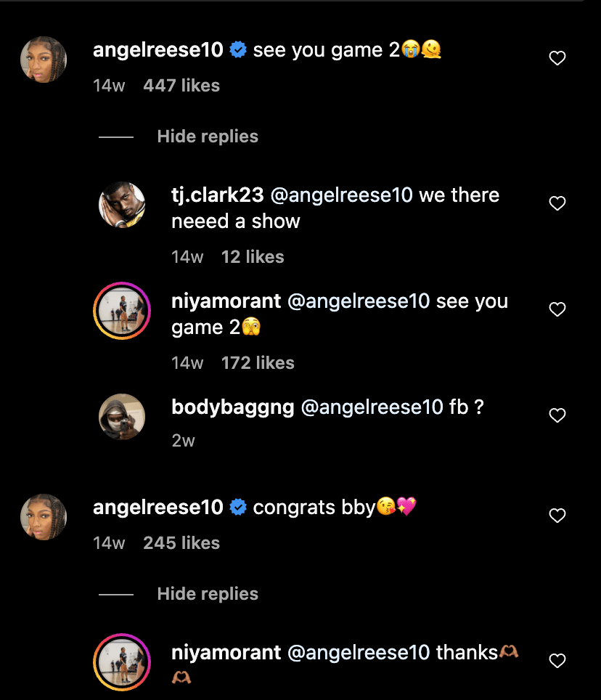Image resolution: width=601 pixels, height=700 pixels.
Task: Collapse replies under the first comment
Action: point(208,137)
